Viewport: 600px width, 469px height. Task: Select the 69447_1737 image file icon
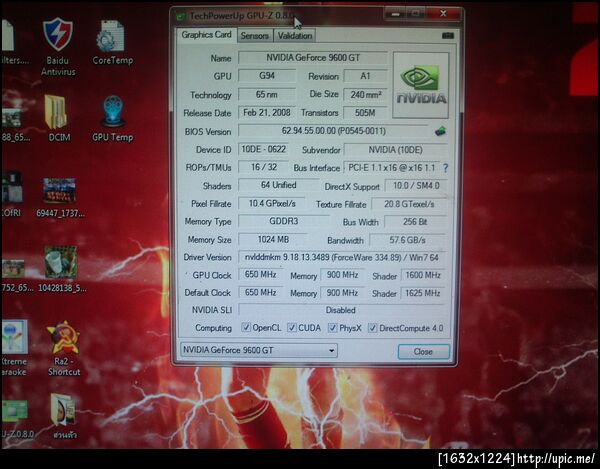pos(59,191)
